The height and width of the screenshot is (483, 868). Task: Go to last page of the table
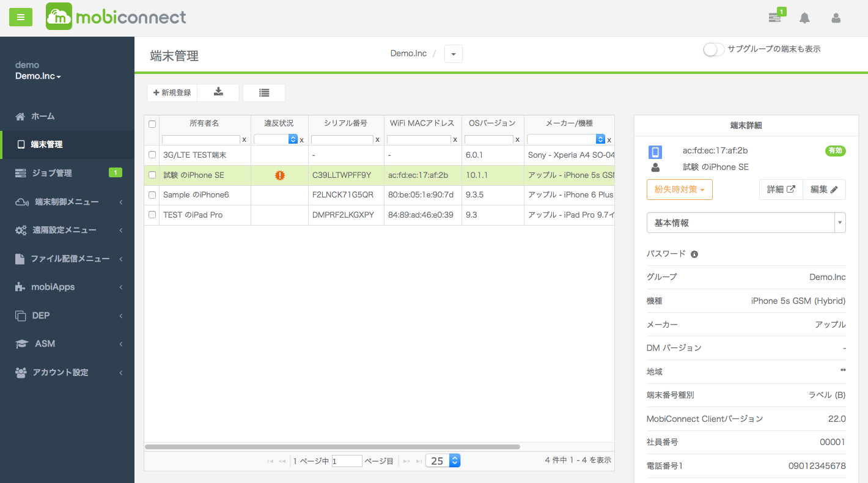click(419, 462)
